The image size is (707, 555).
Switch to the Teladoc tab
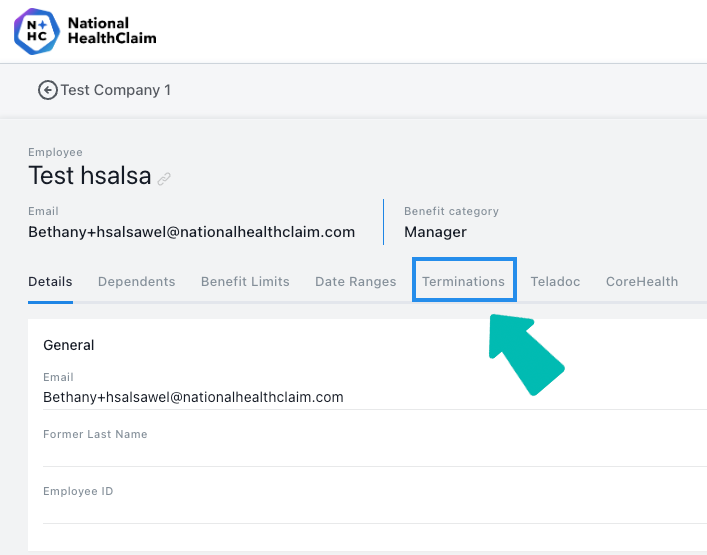pos(556,282)
